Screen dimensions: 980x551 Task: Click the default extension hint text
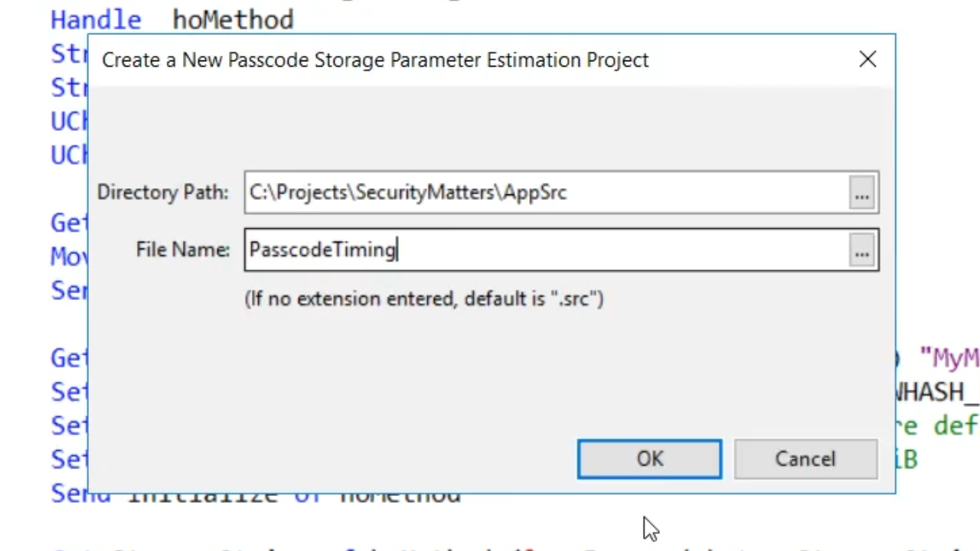click(424, 298)
